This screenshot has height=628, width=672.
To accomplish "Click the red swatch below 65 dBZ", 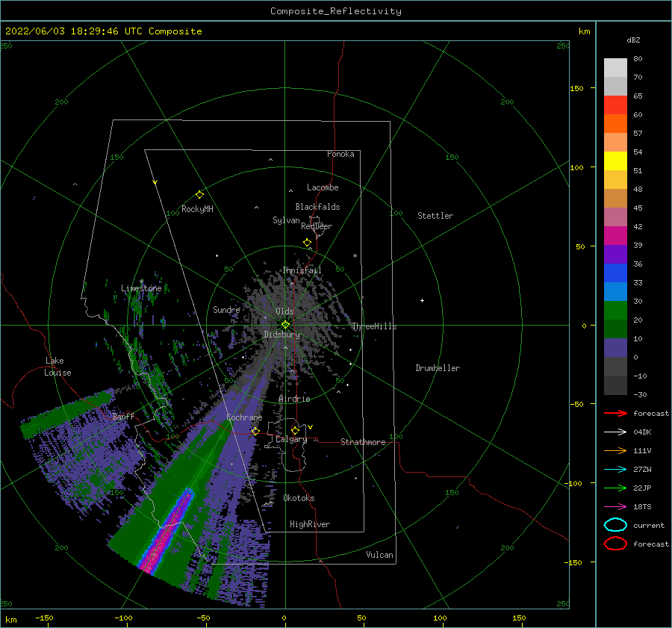I will [615, 105].
